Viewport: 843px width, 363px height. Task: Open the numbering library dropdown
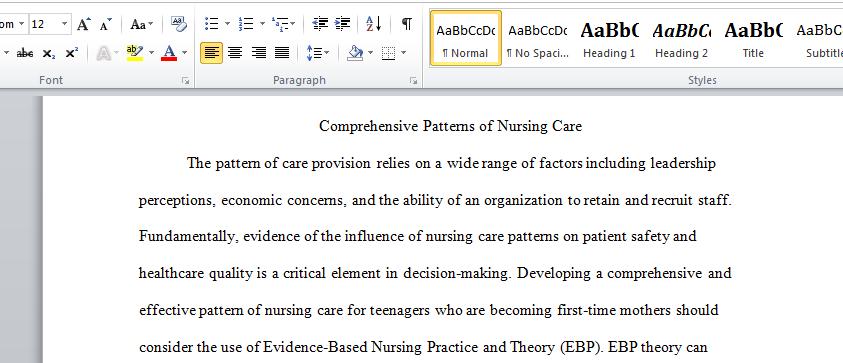click(262, 24)
